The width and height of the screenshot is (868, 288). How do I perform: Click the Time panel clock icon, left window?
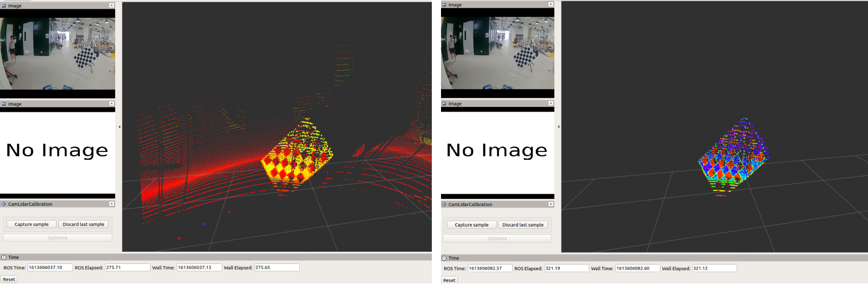click(x=4, y=258)
